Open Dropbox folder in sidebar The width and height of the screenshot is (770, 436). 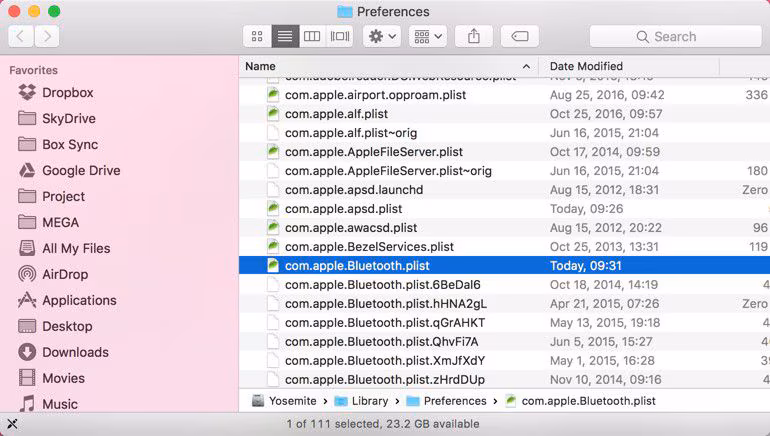[x=67, y=92]
